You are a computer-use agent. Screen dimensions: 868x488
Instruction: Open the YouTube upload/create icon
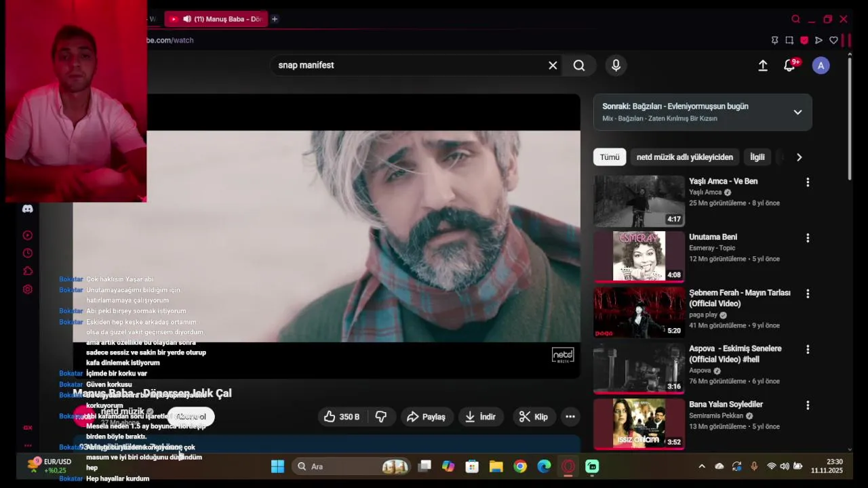click(x=763, y=65)
